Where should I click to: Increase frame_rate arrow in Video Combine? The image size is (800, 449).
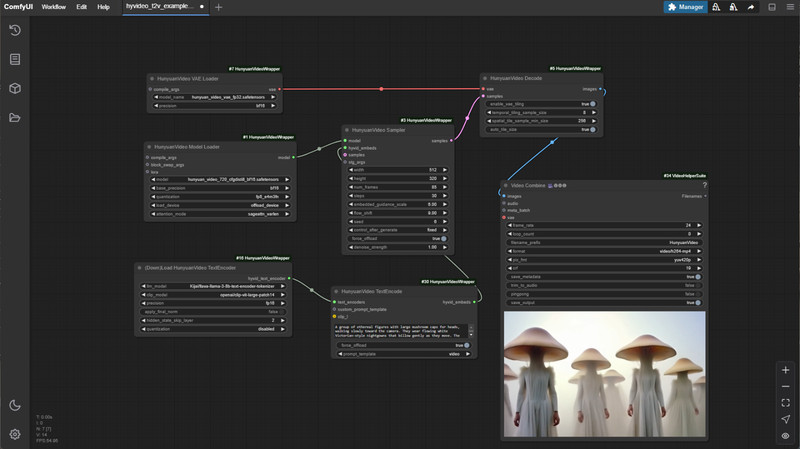pos(699,225)
